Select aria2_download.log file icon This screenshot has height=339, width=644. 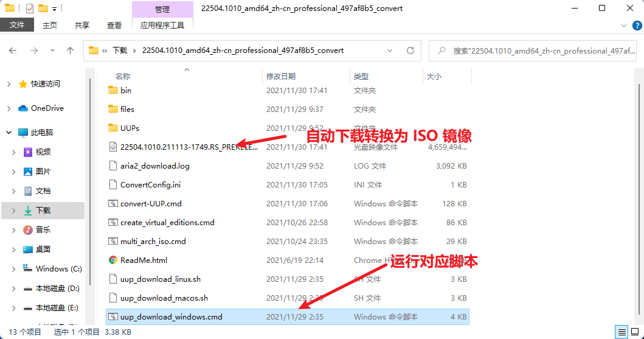coord(113,166)
